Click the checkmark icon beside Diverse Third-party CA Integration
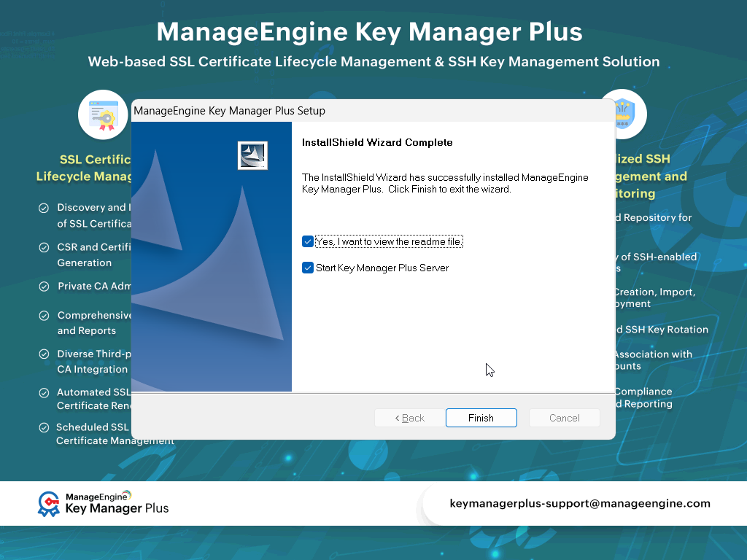 point(44,354)
